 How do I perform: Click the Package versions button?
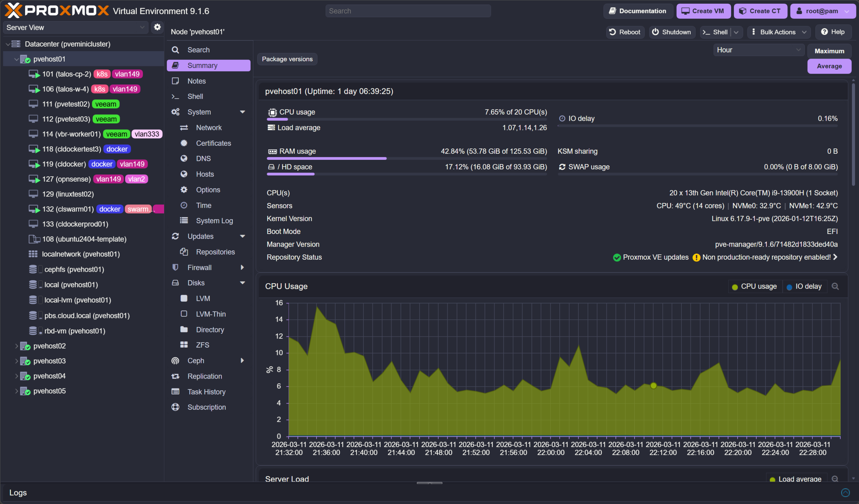(287, 59)
